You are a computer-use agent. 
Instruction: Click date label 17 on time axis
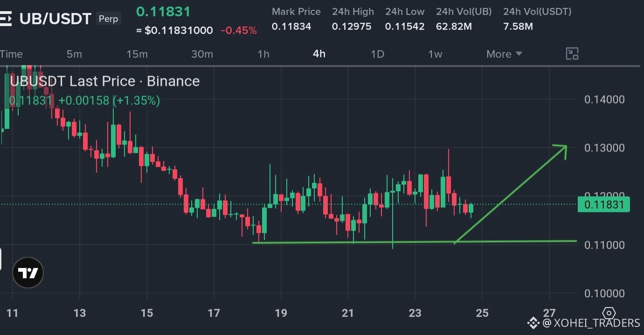coord(214,313)
